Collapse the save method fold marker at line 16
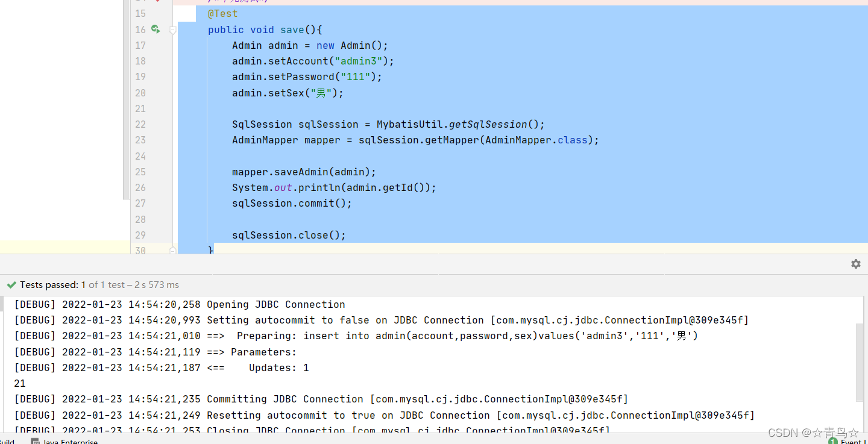868x444 pixels. click(x=173, y=30)
